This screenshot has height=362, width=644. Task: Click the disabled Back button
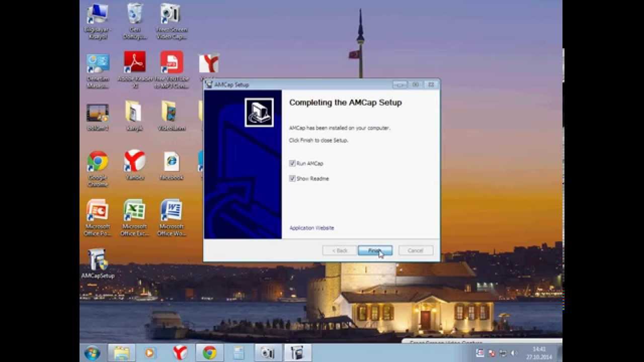339,250
